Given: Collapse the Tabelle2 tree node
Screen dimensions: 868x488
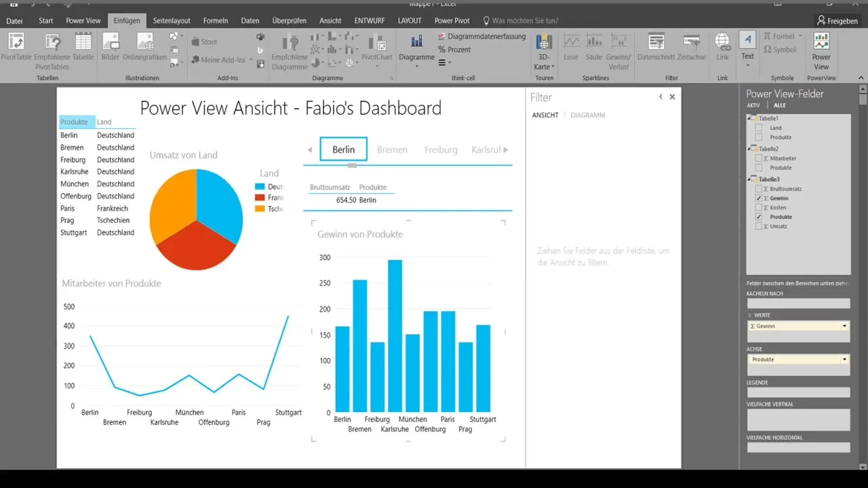Looking at the screenshot, I should (749, 149).
